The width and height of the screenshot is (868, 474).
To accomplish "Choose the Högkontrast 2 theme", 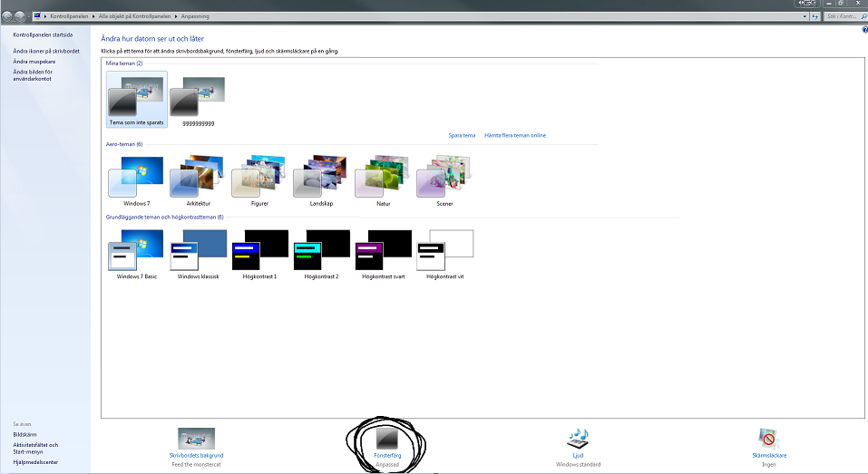I will 321,254.
